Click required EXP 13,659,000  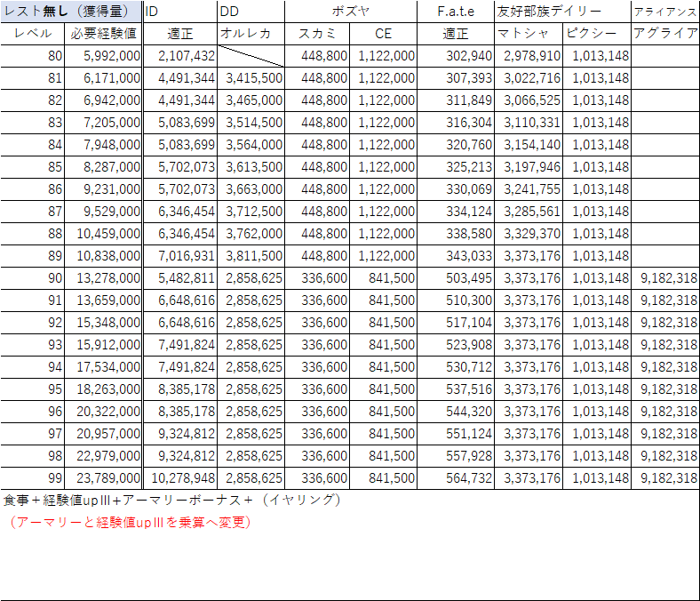pyautogui.click(x=103, y=300)
